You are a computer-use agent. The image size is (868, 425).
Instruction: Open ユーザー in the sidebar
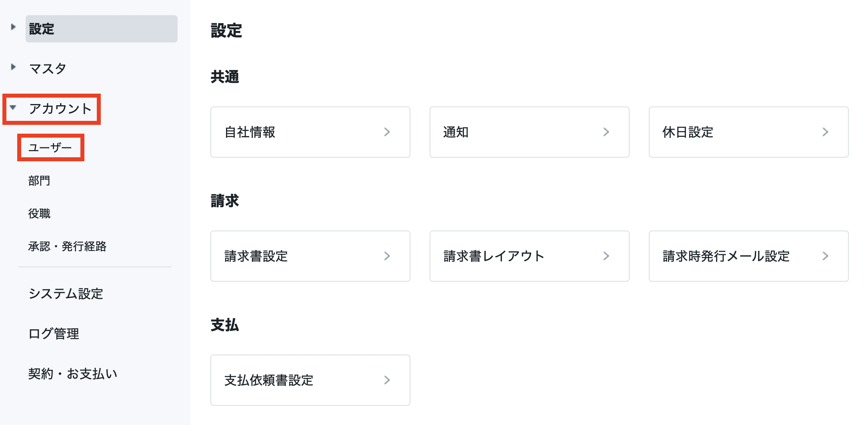coord(50,148)
